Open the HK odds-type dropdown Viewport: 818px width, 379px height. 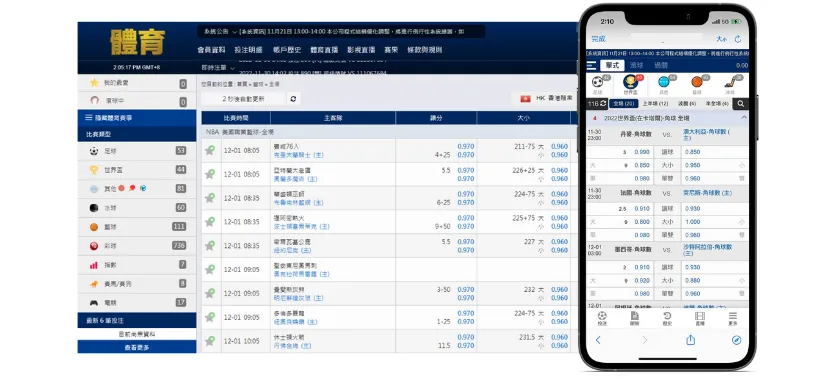point(546,98)
